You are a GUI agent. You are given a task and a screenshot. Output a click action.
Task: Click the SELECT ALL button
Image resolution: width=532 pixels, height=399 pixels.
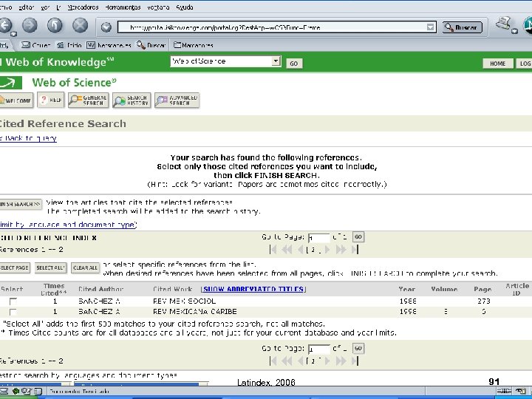(x=50, y=267)
